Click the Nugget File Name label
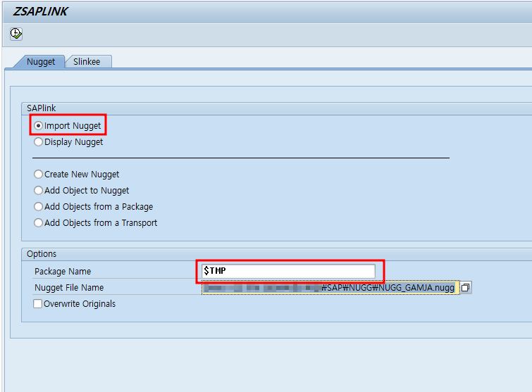 [x=69, y=288]
